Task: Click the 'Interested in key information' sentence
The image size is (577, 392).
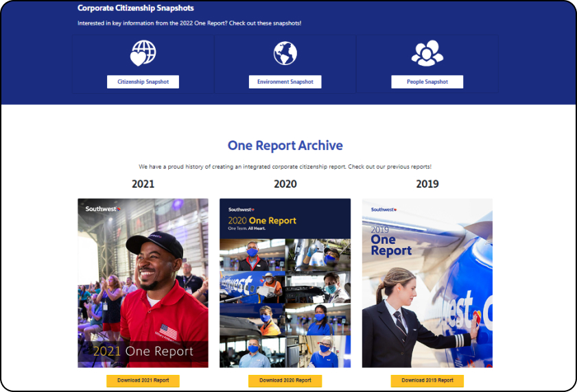Action: coord(189,23)
